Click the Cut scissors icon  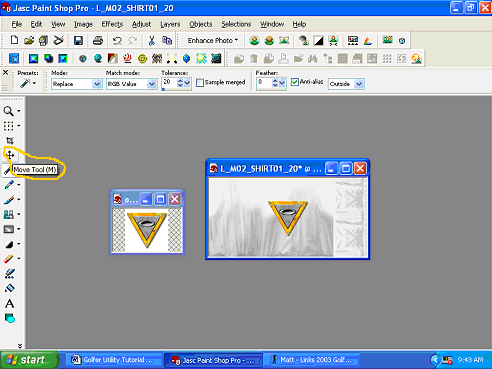[152, 41]
